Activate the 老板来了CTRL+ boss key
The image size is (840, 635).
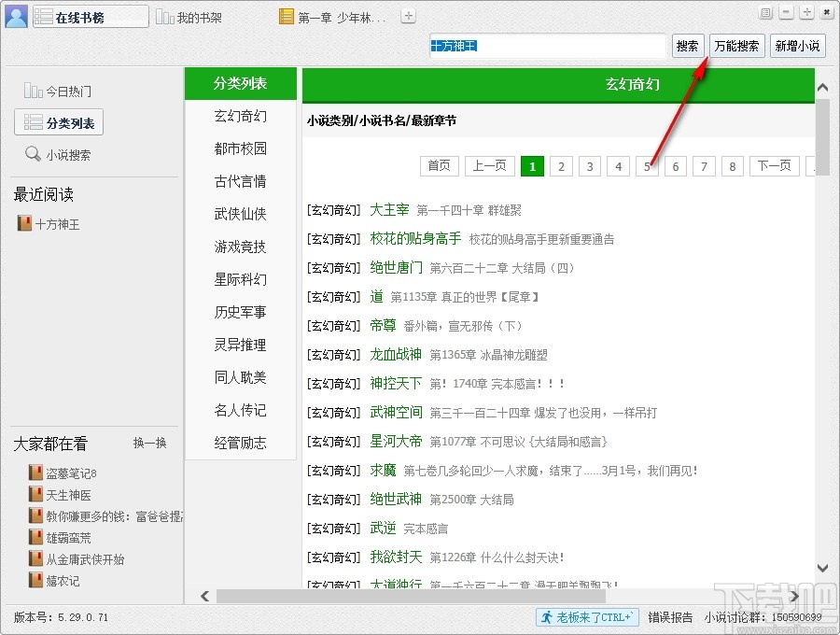coord(588,616)
